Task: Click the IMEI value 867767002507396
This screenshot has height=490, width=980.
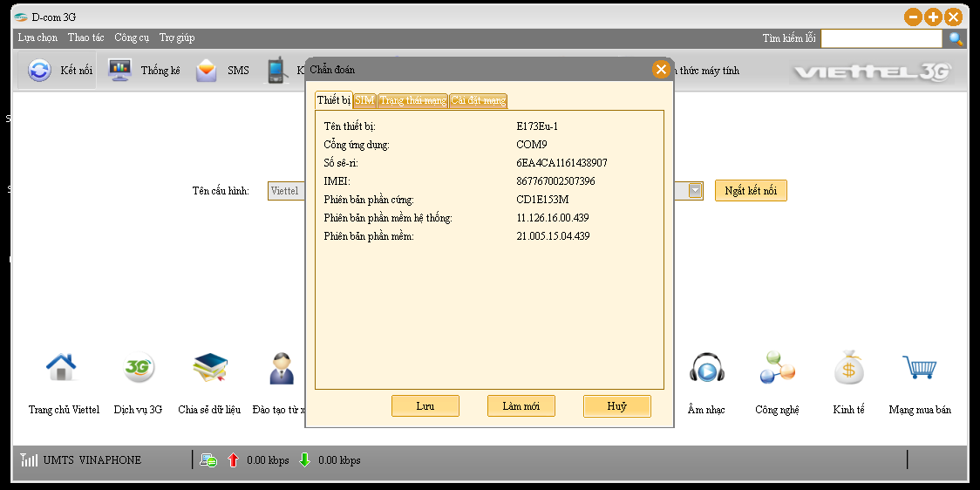Action: [x=555, y=181]
